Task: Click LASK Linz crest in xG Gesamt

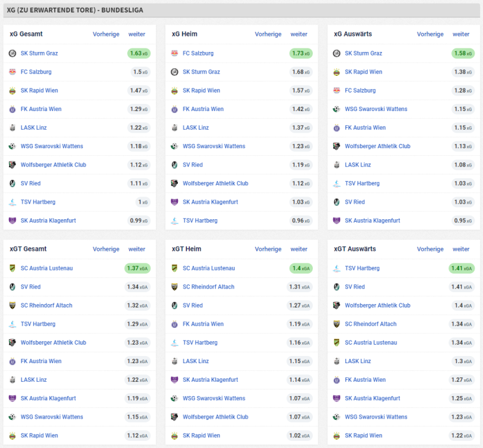Action: coord(12,128)
